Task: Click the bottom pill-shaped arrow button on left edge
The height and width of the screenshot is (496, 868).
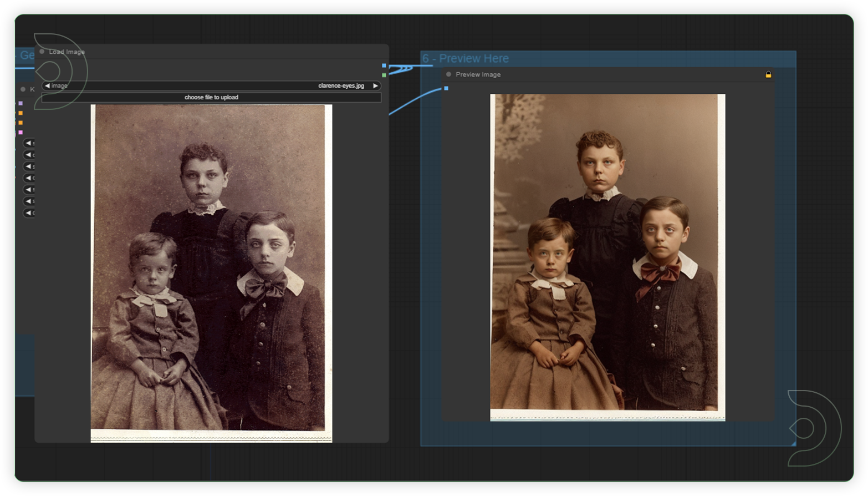Action: click(28, 212)
